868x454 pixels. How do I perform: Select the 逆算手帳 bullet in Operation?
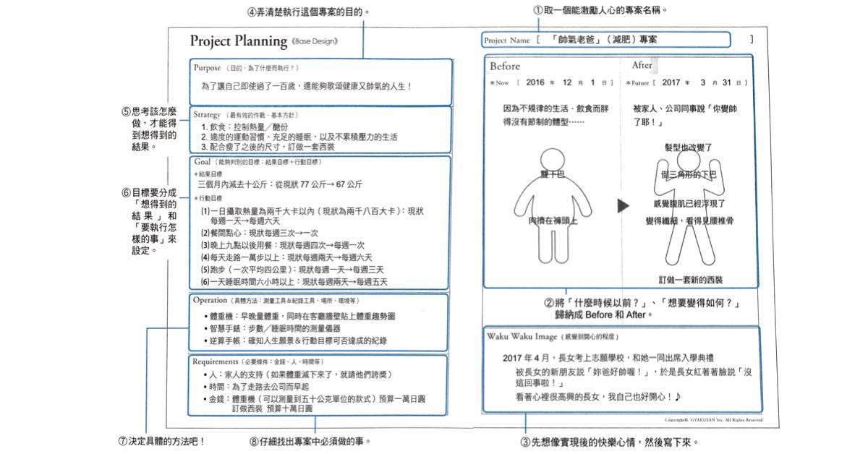[297, 340]
